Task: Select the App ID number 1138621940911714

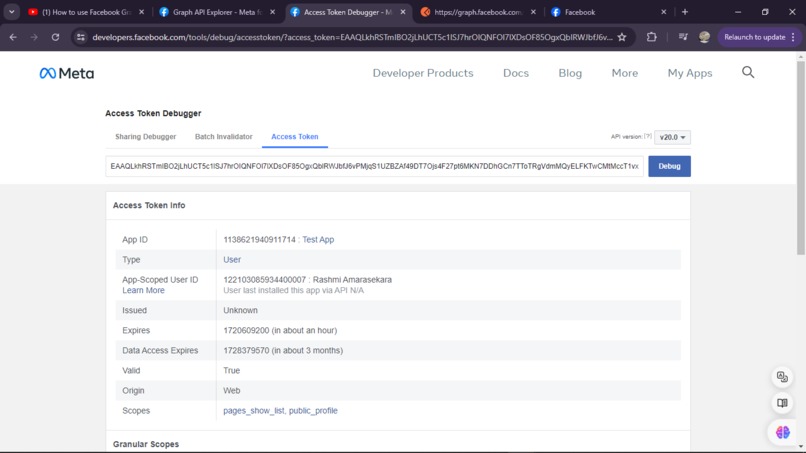Action: coord(259,240)
